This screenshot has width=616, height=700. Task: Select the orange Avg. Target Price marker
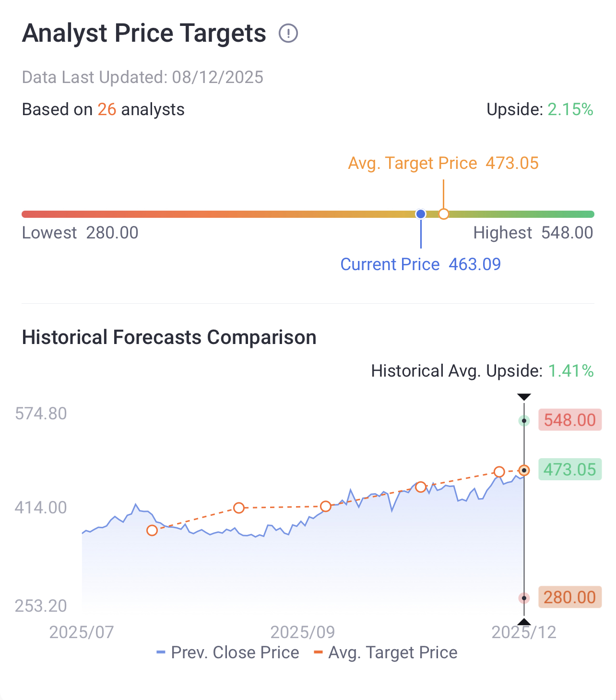click(444, 214)
